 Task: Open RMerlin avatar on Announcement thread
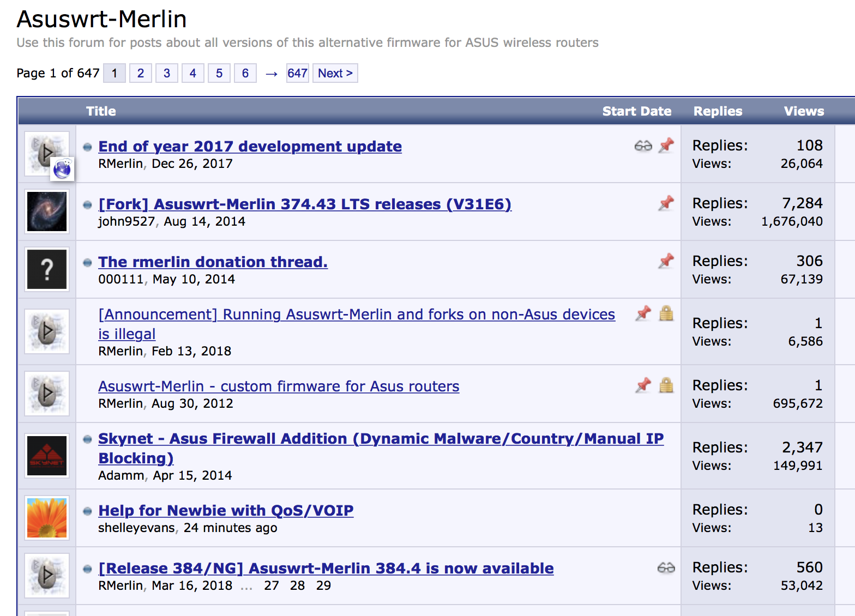pos(47,331)
